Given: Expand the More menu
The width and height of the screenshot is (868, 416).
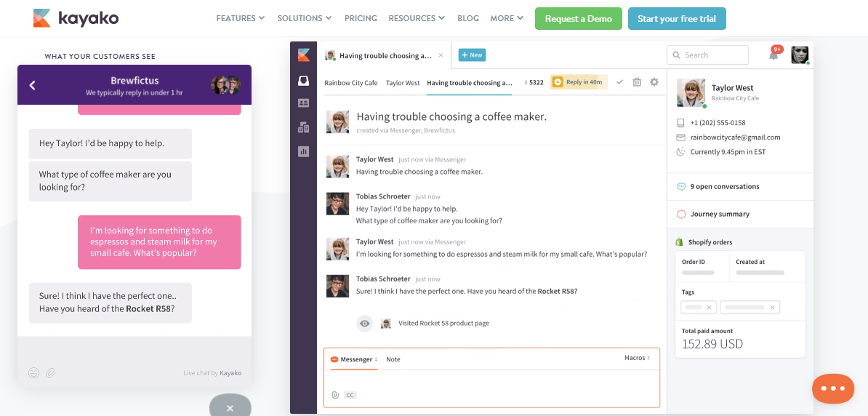Looking at the screenshot, I should 507,18.
